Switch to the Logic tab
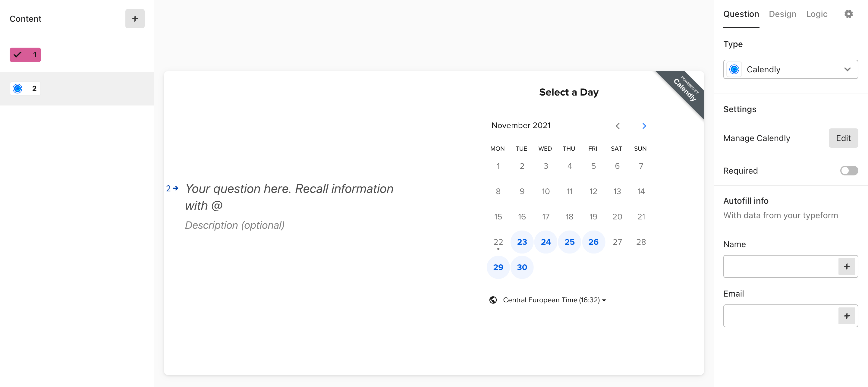Screen dimensions: 868x387 coord(816,14)
